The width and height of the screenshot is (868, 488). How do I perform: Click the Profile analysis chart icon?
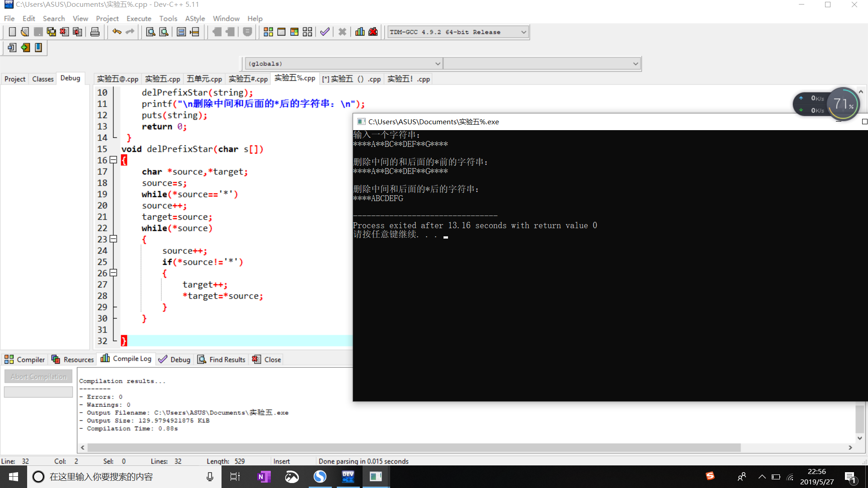pyautogui.click(x=360, y=32)
